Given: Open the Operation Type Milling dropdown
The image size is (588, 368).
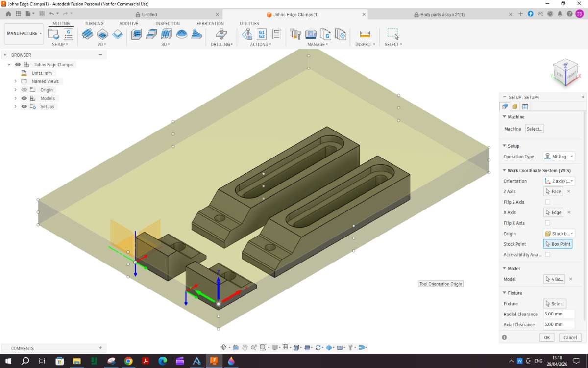Looking at the screenshot, I should [559, 157].
